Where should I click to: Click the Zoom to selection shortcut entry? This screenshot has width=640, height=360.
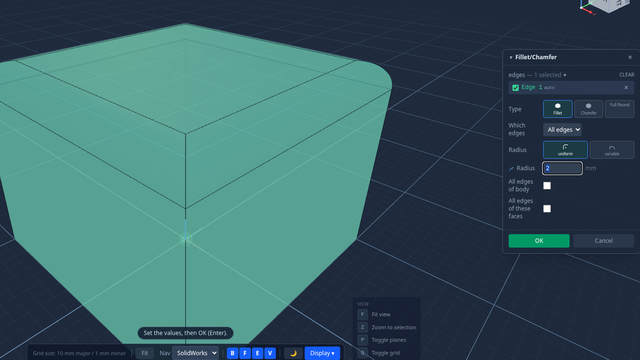click(387, 327)
